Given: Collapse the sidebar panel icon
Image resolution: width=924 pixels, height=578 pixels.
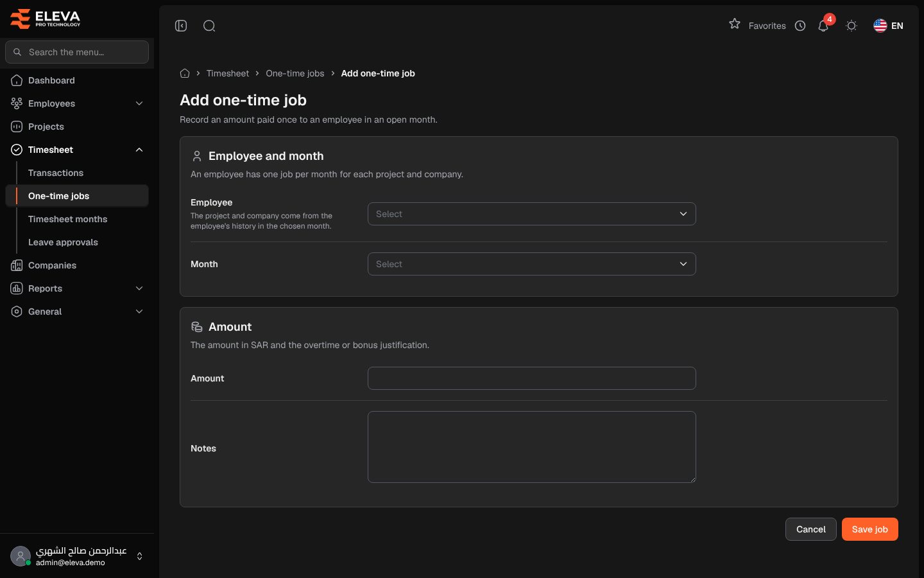Looking at the screenshot, I should pos(181,26).
